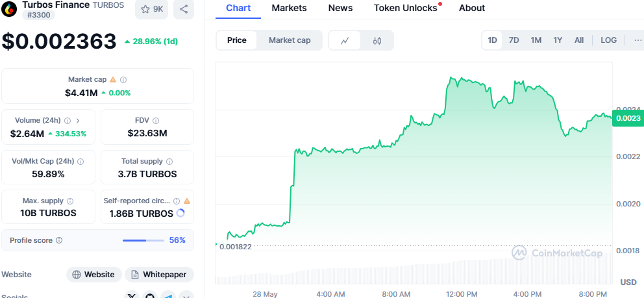644x298 pixels.
Task: Click the 10B TURBOS max supply value
Action: [x=48, y=213]
